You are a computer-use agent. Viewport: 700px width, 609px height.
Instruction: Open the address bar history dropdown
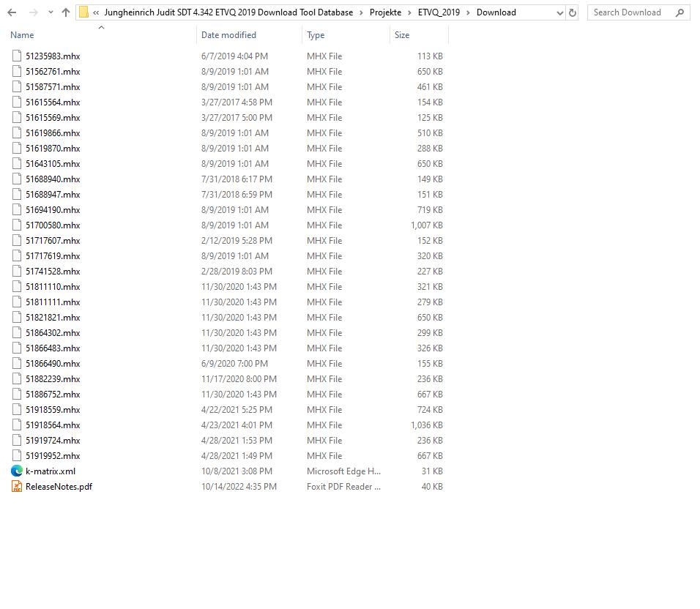[560, 12]
